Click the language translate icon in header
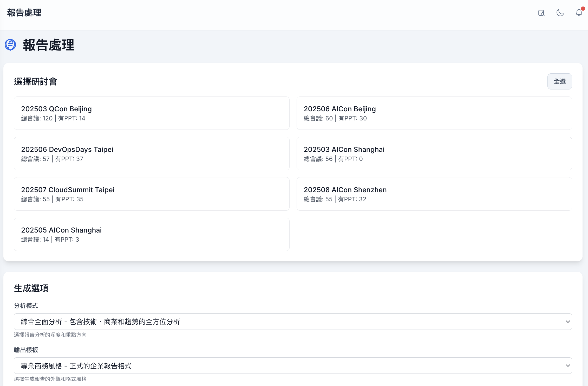 [x=541, y=13]
